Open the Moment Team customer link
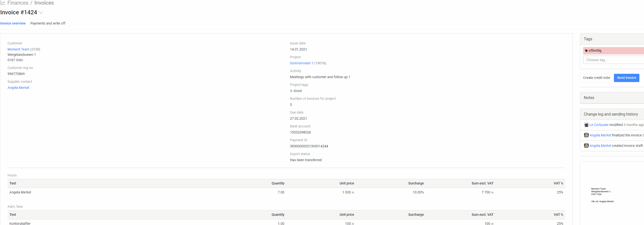The image size is (644, 225). pyautogui.click(x=18, y=49)
